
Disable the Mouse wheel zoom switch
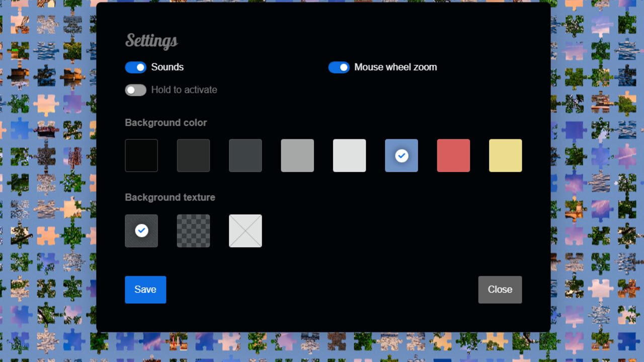[x=339, y=67]
